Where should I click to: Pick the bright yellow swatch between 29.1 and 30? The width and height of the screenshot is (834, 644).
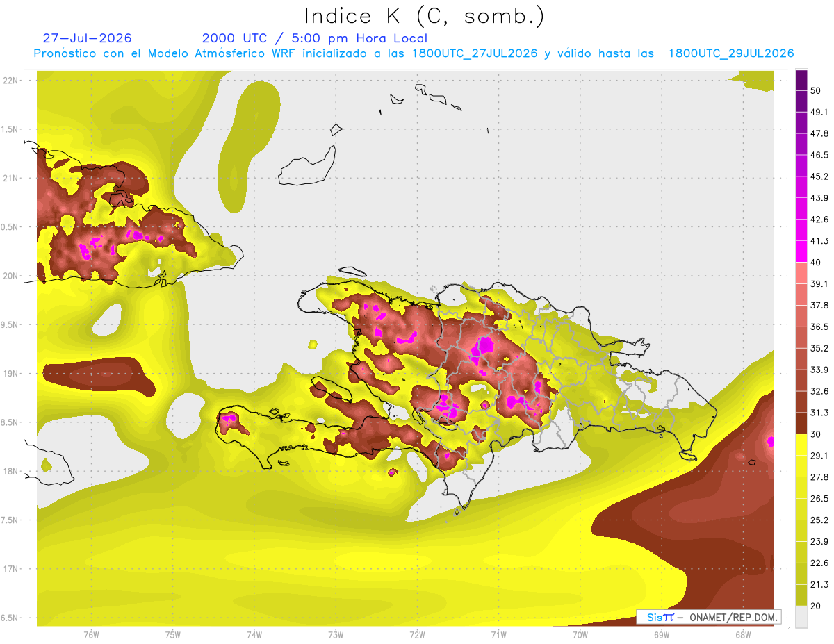point(802,445)
